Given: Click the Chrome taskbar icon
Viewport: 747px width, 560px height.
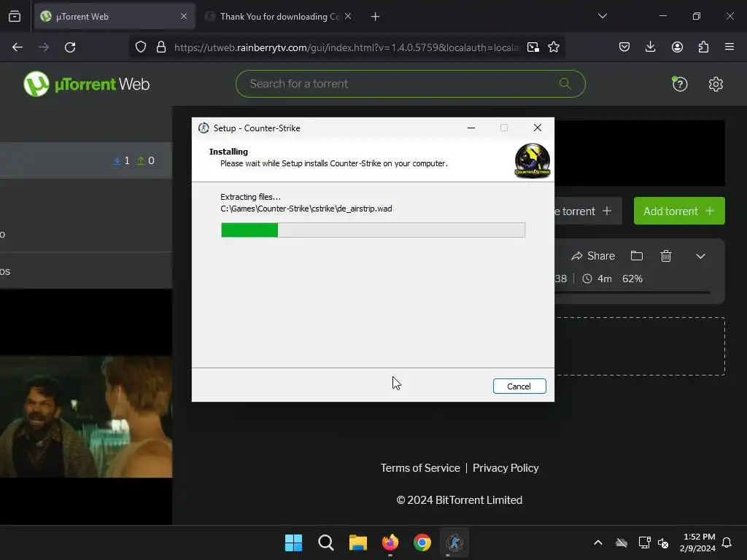Looking at the screenshot, I should (422, 542).
